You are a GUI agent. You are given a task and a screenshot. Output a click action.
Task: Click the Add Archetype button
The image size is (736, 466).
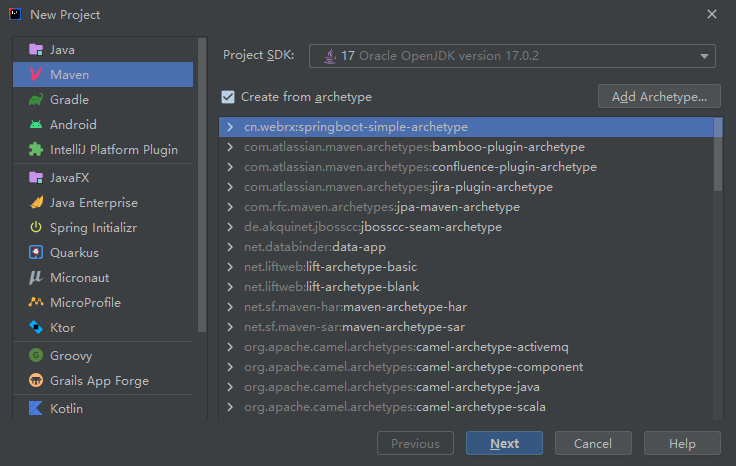659,97
